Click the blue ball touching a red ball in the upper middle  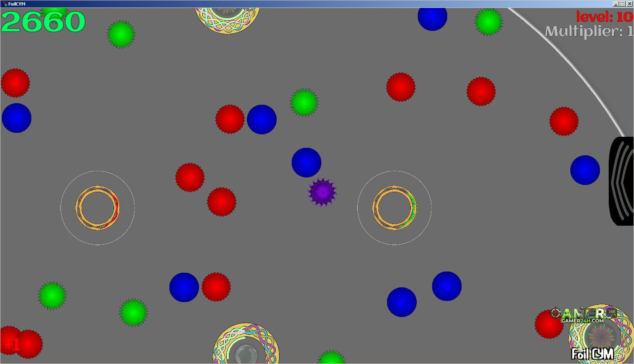(x=262, y=119)
